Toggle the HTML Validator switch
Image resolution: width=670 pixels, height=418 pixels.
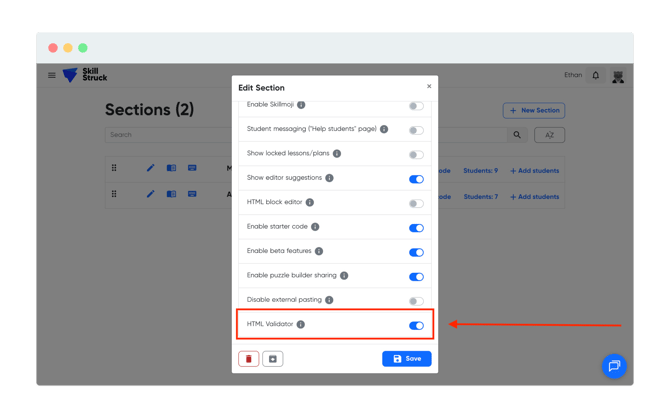click(x=416, y=325)
